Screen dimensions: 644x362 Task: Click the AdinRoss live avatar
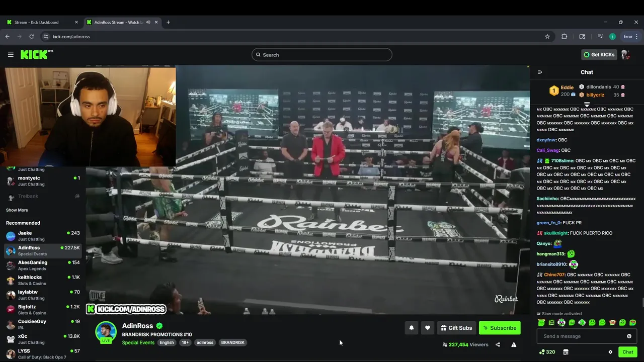pyautogui.click(x=106, y=332)
